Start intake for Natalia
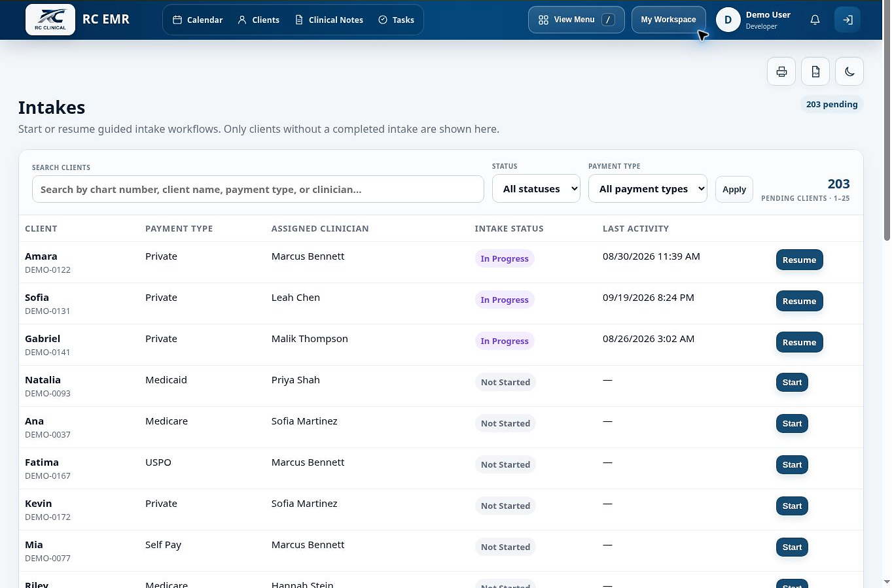892x588 pixels. (792, 382)
